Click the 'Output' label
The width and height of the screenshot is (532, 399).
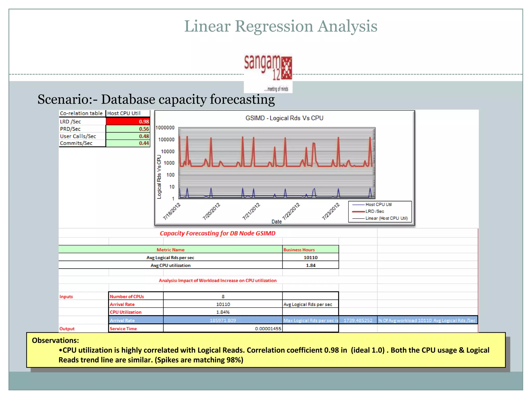tap(67, 329)
